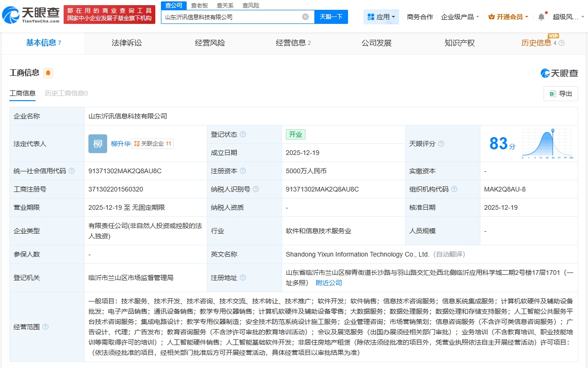
Task: Click help icon next to 登记状态
Action: click(x=243, y=134)
